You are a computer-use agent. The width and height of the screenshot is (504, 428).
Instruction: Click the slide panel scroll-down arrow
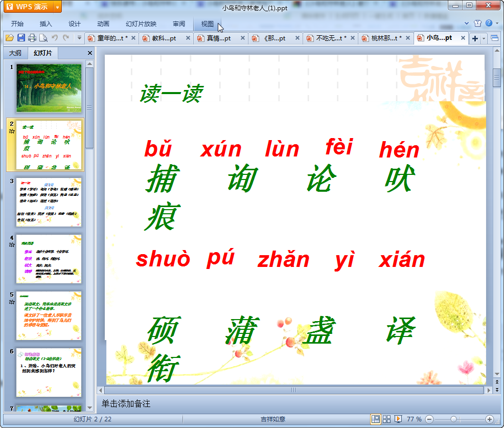pyautogui.click(x=89, y=408)
